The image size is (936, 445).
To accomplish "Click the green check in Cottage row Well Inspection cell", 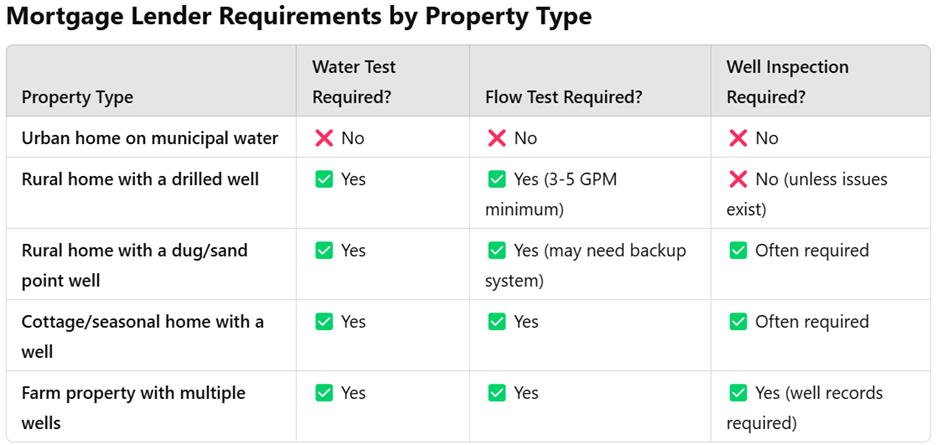I will click(738, 322).
